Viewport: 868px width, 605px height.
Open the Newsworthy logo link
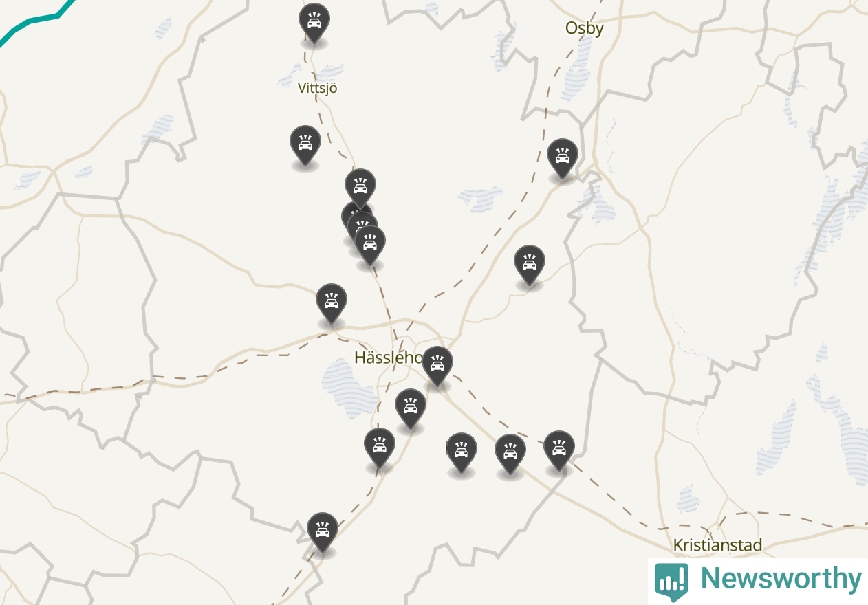coord(758,581)
